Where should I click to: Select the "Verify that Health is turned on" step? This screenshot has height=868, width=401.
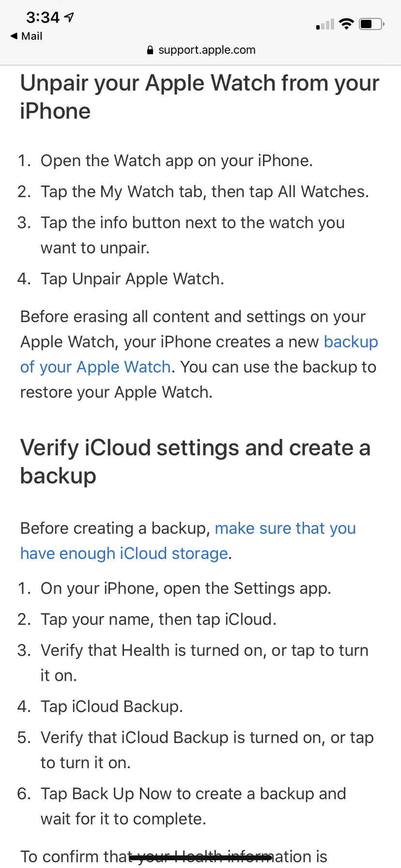click(204, 651)
